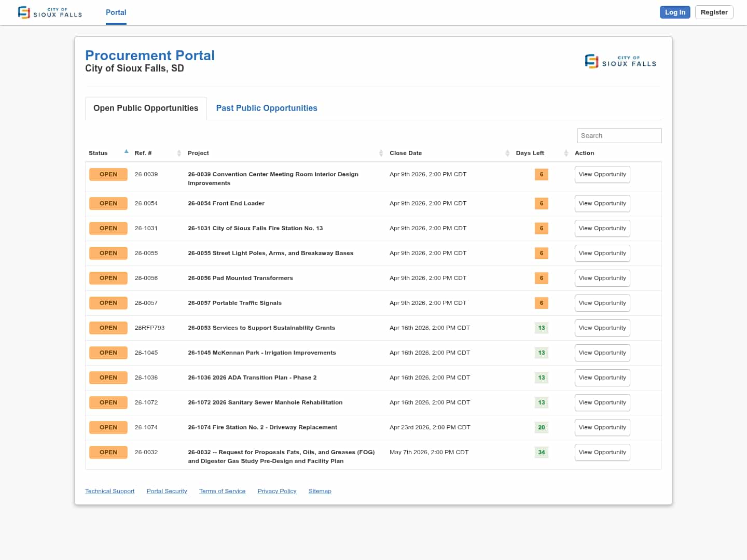Open the Portal navigation item
This screenshot has width=747, height=560.
pos(116,12)
